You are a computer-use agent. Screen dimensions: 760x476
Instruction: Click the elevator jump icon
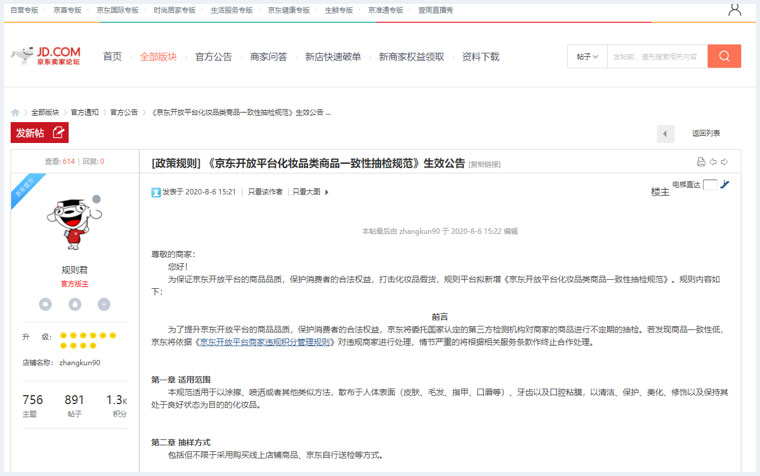tap(725, 184)
